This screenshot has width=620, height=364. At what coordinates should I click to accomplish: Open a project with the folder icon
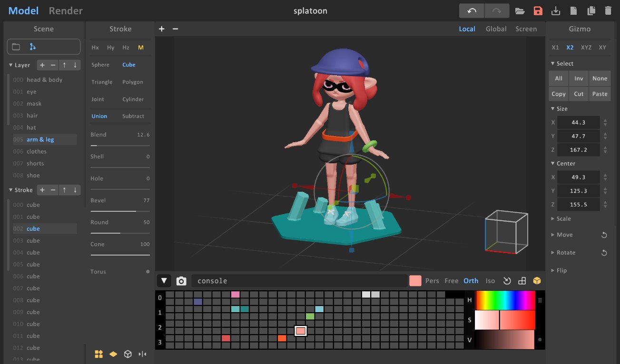(520, 10)
